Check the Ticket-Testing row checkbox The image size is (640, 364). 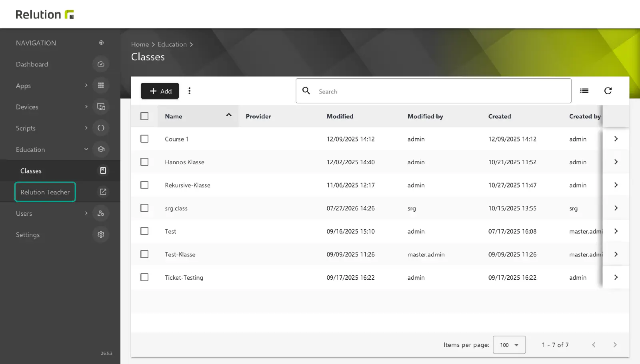pos(144,277)
